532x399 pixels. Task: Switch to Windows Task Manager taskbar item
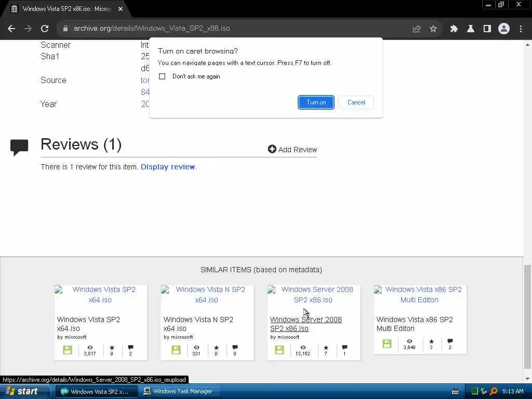[x=180, y=392]
